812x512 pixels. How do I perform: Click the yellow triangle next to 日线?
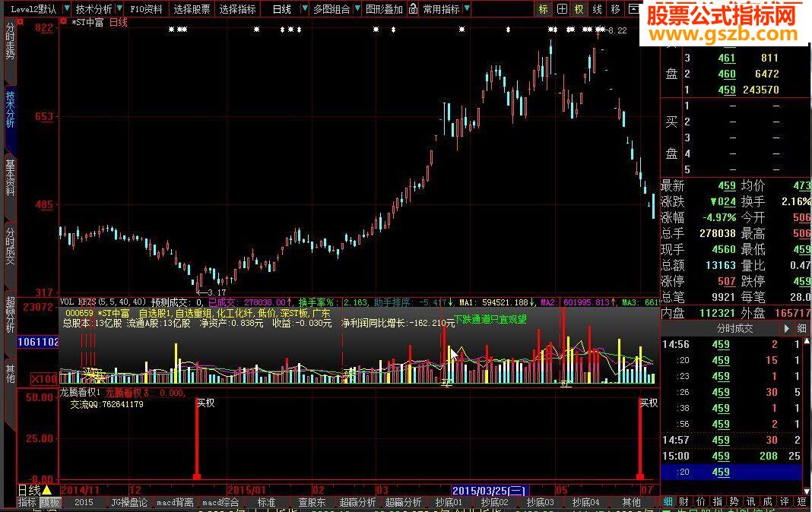tap(46, 490)
